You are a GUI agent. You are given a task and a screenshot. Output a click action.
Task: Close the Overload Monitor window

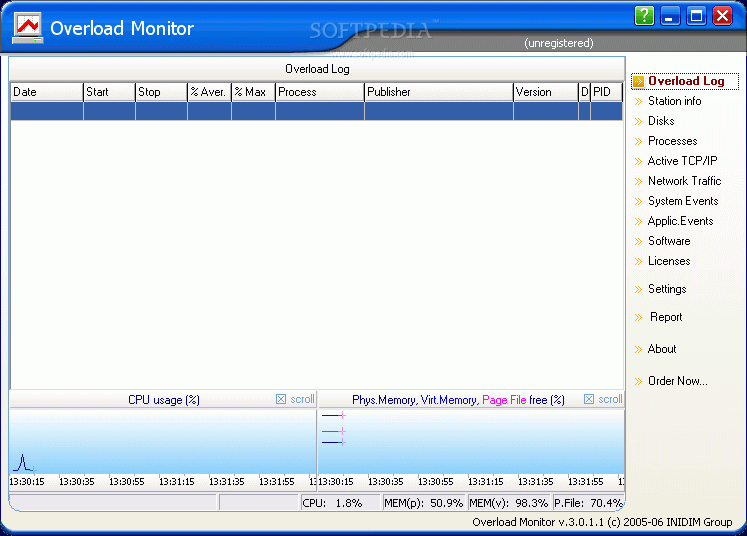722,16
